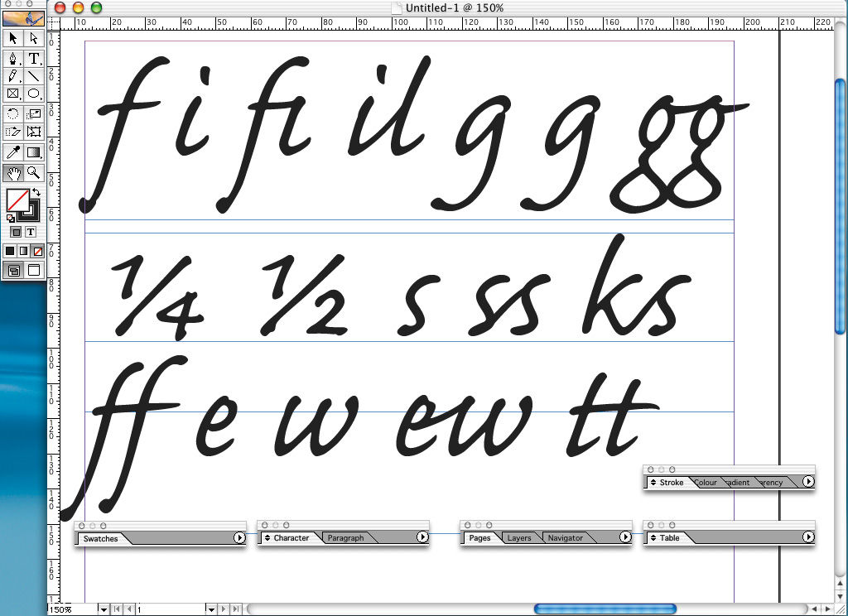Select the Pen tool

[x=13, y=58]
